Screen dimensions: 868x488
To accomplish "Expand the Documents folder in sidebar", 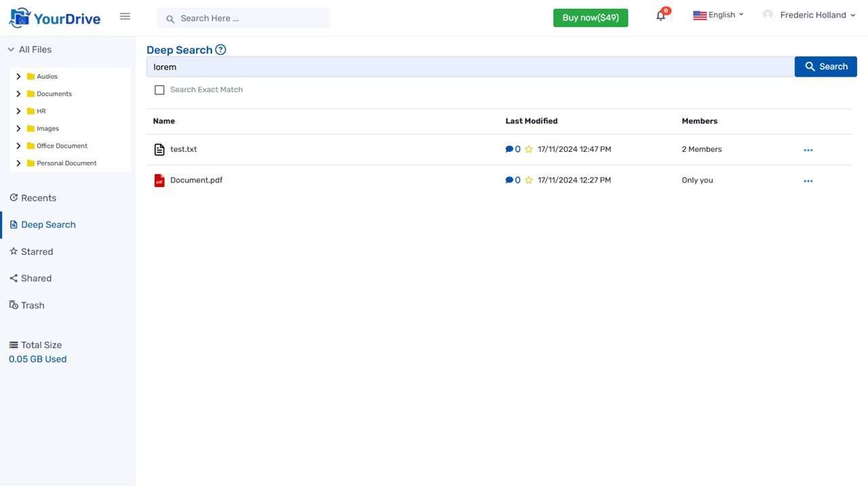I will pyautogui.click(x=18, y=94).
